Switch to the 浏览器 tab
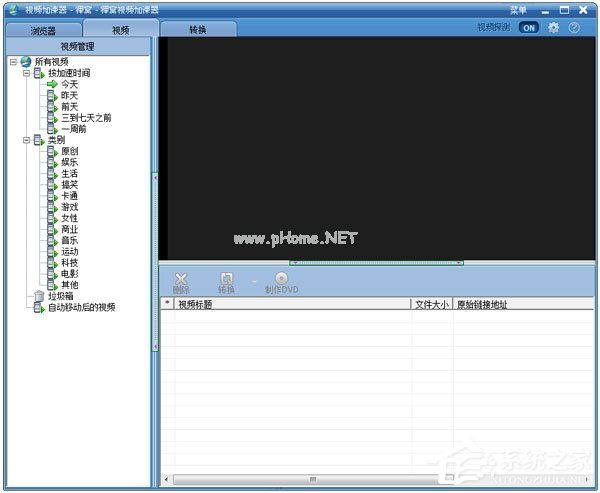600x493 pixels. tap(42, 30)
